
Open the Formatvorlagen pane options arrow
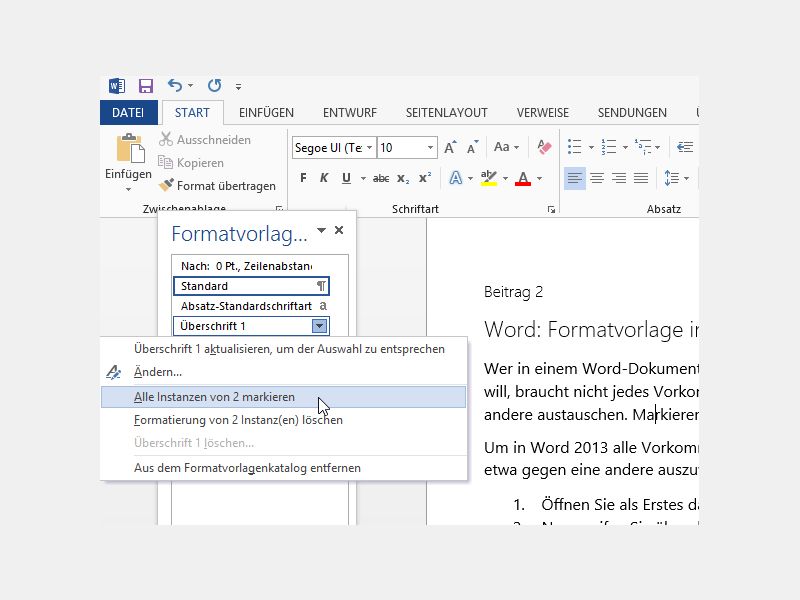click(321, 231)
